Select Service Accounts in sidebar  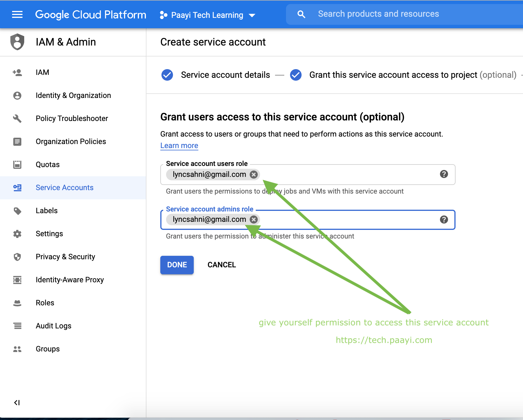coord(73,188)
